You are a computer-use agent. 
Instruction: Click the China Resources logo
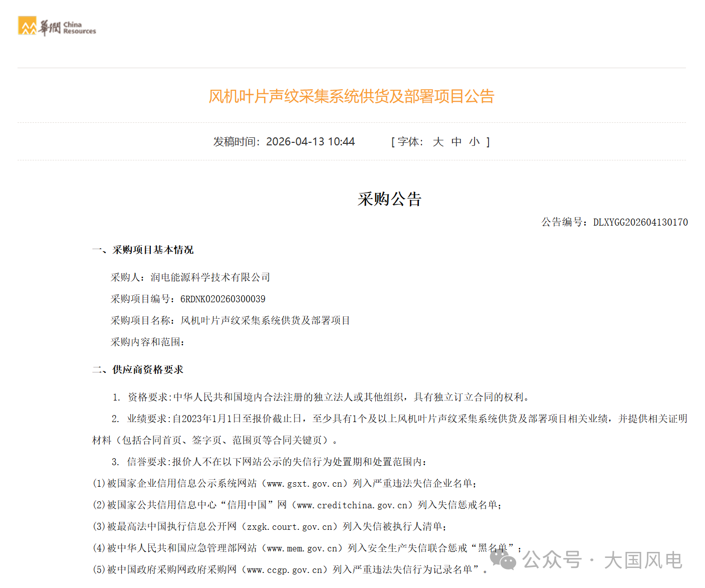pyautogui.click(x=57, y=26)
